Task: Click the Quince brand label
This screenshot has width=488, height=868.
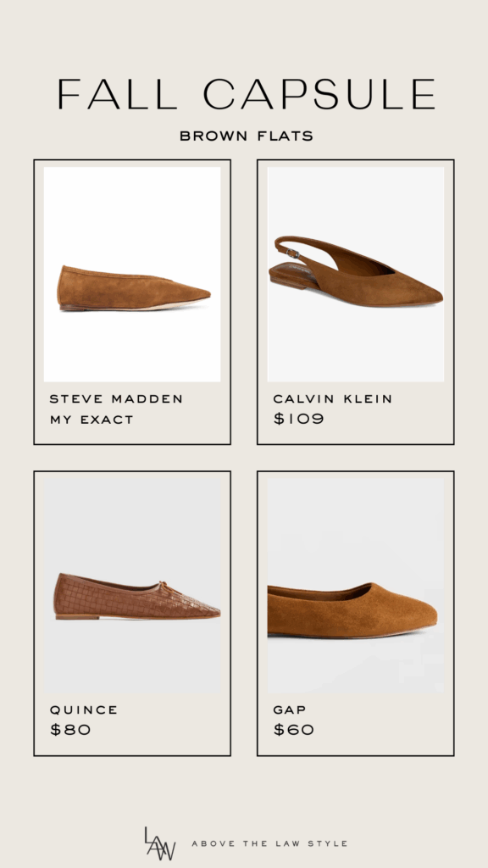Action: click(84, 709)
